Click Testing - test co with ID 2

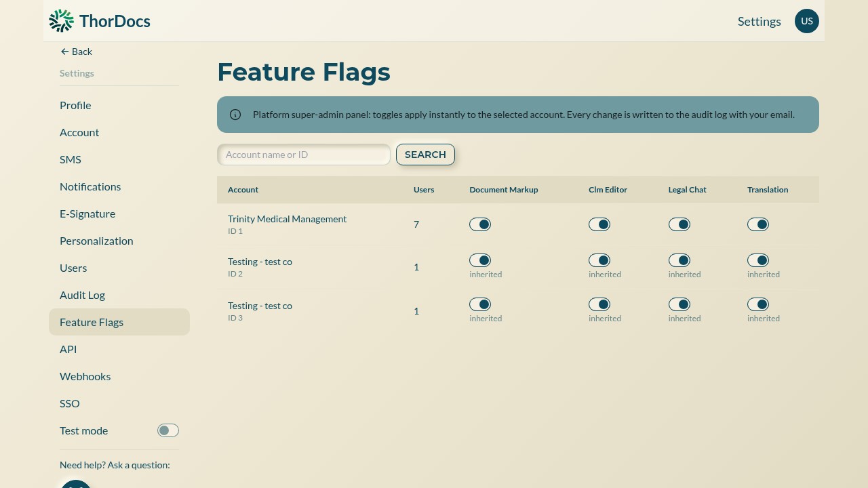coord(260,262)
